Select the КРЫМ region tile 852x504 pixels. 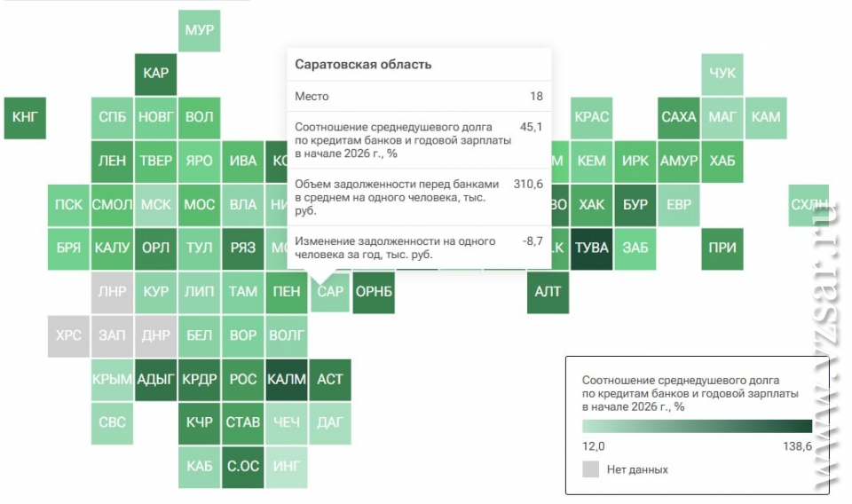point(113,379)
